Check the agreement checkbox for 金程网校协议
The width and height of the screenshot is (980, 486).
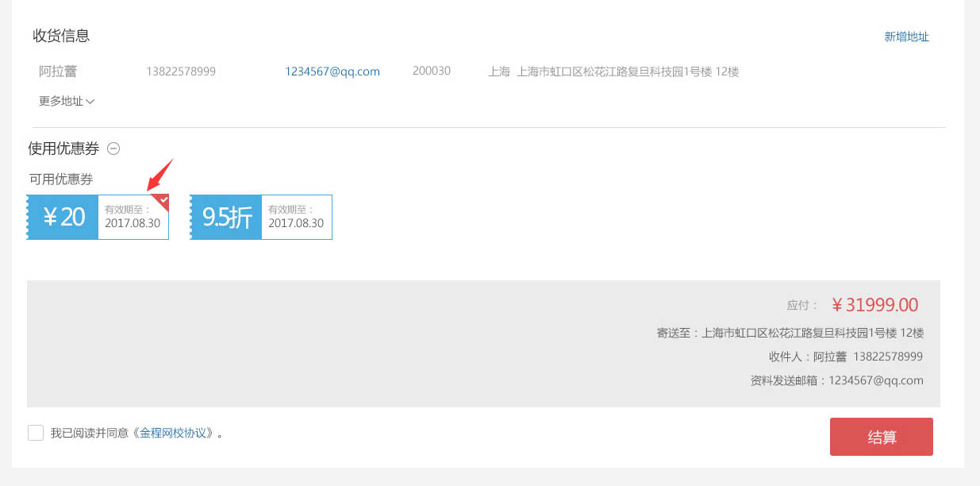36,433
